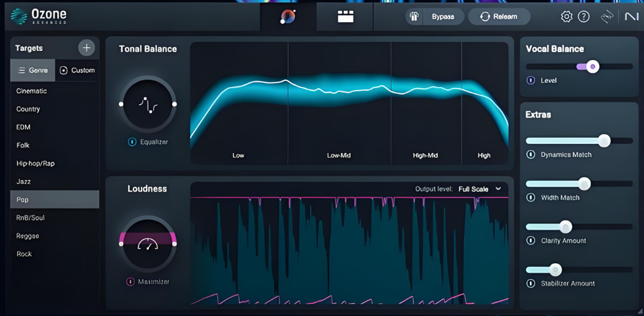Click the Stabilizer Amount slider handle
Image resolution: width=644 pixels, height=316 pixels.
(555, 269)
